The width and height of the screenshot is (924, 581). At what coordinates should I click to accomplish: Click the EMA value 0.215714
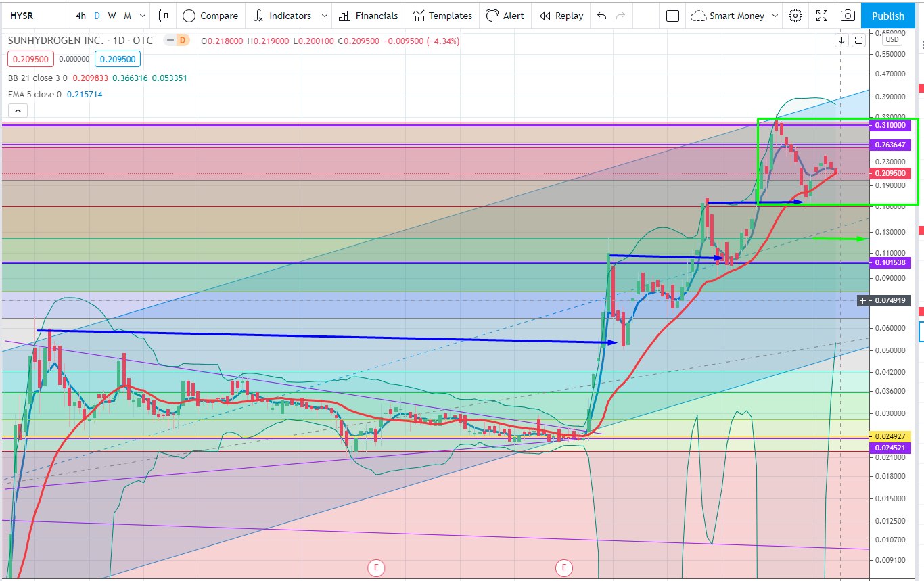(x=85, y=94)
